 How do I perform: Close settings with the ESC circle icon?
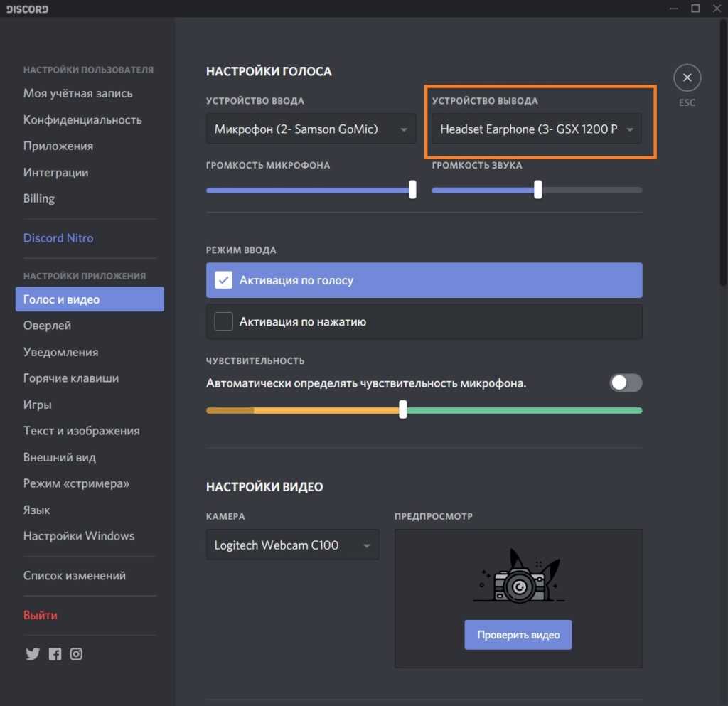[x=687, y=78]
